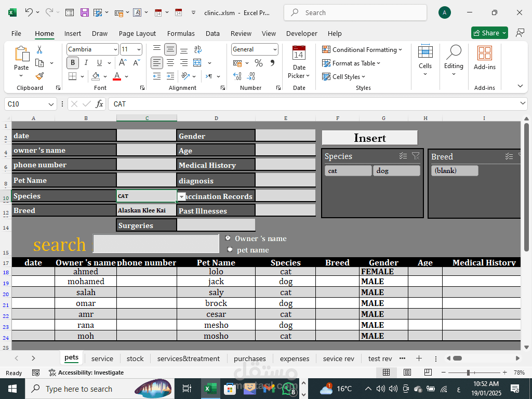The image size is (532, 399).
Task: Open the Date Picker button
Action: point(299,62)
